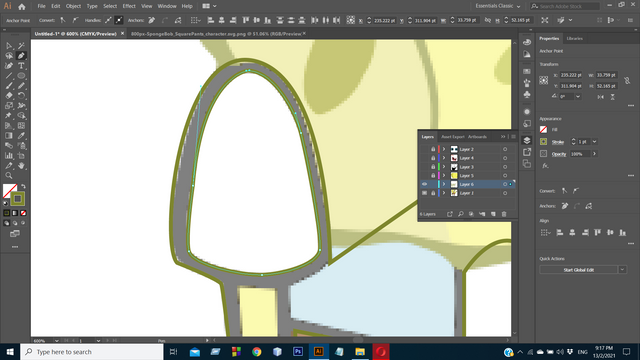
Task: Open the Window menu
Action: pos(167,6)
